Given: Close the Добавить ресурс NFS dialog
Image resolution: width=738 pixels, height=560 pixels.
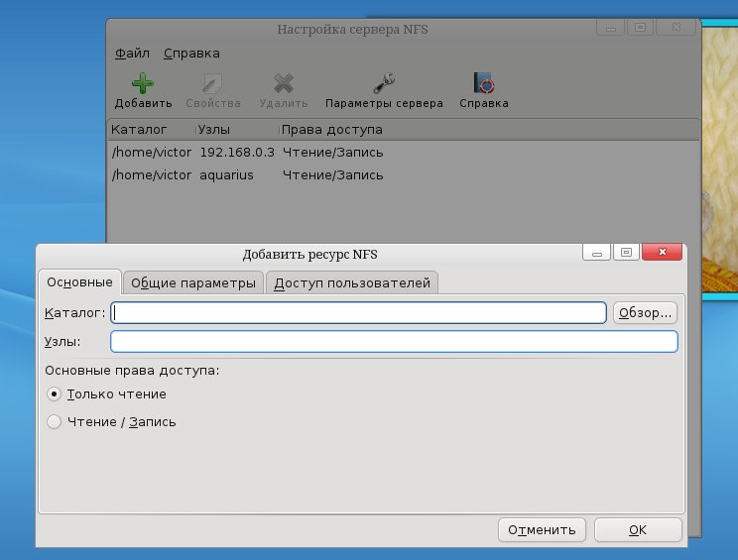Looking at the screenshot, I should tap(662, 252).
